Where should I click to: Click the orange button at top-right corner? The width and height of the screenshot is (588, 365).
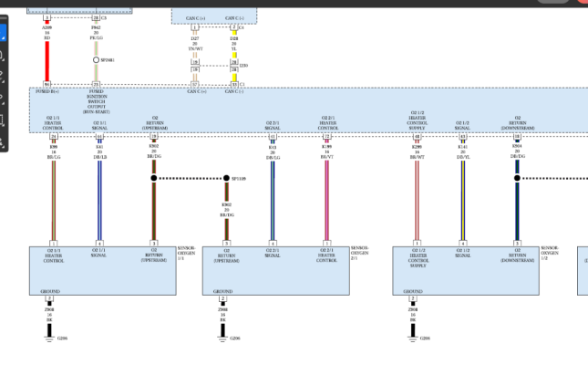click(583, 1)
